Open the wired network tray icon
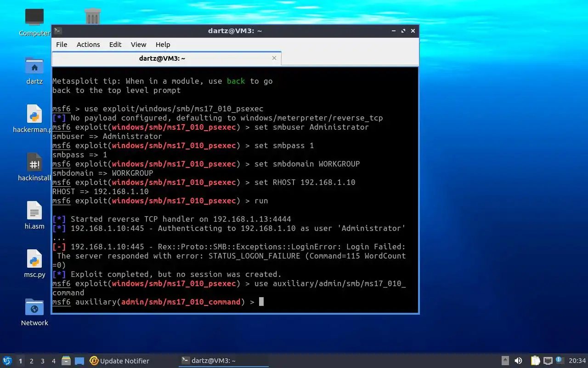This screenshot has width=588, height=368. pos(548,361)
